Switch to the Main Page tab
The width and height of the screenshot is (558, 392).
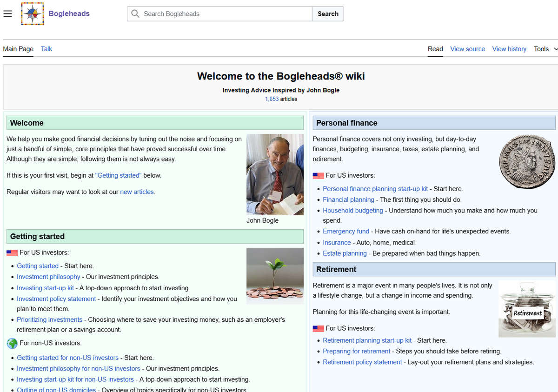tap(18, 49)
